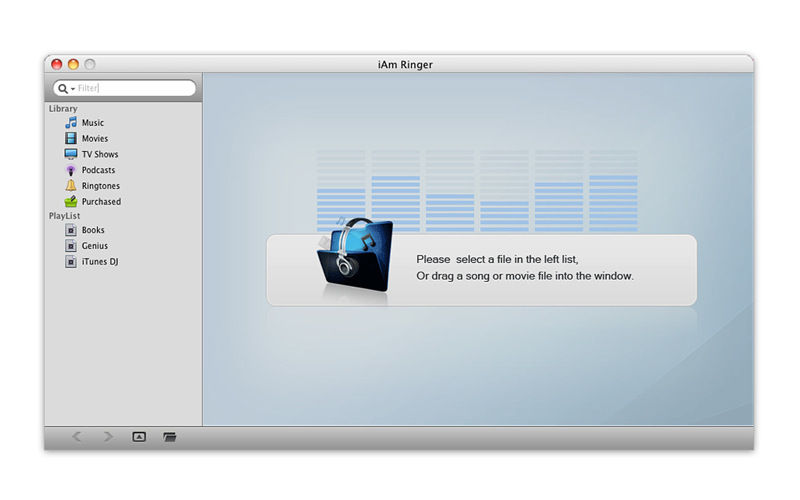Click the headphone folder app icon
Screen dimensions: 800x500
click(x=356, y=255)
